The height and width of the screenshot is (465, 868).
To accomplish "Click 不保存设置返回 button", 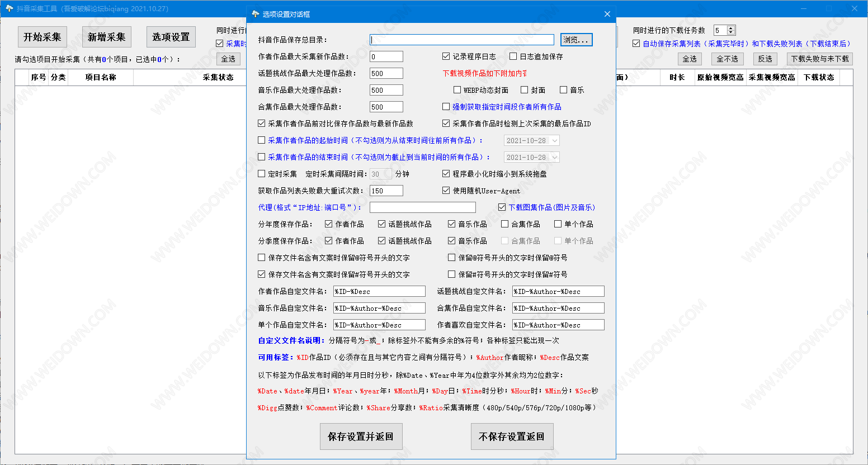I will [512, 436].
